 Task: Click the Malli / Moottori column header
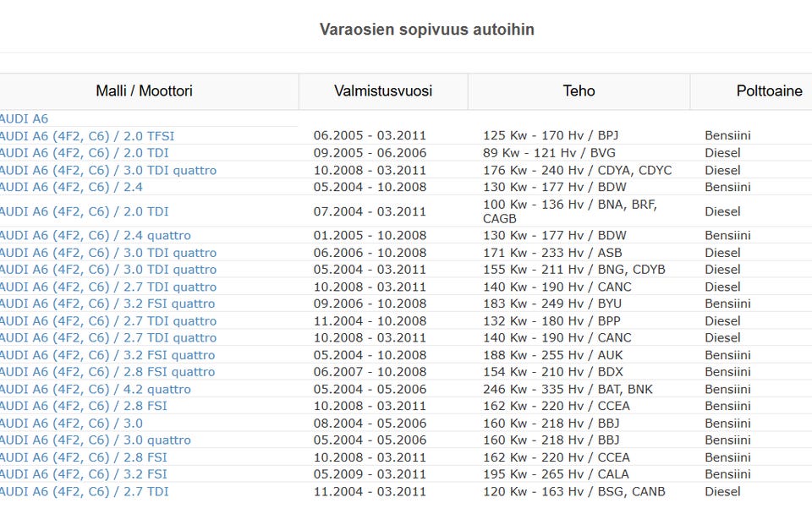[144, 91]
